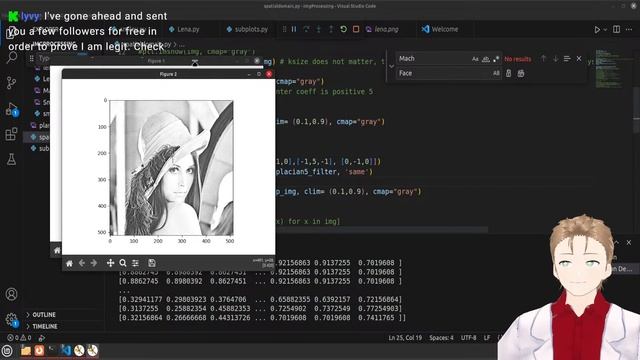Open errors and warnings in status bar
640x360 pixels.
[x=19, y=338]
